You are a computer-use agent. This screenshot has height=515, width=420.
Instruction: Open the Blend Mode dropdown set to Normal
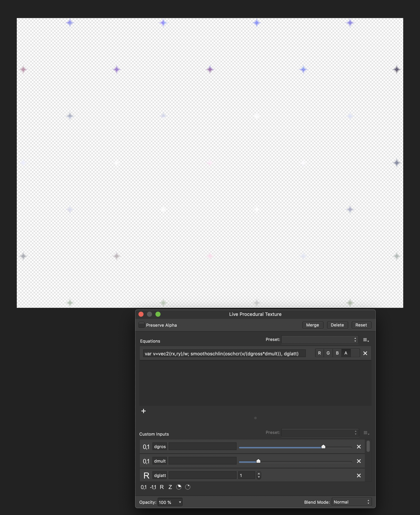pos(352,502)
